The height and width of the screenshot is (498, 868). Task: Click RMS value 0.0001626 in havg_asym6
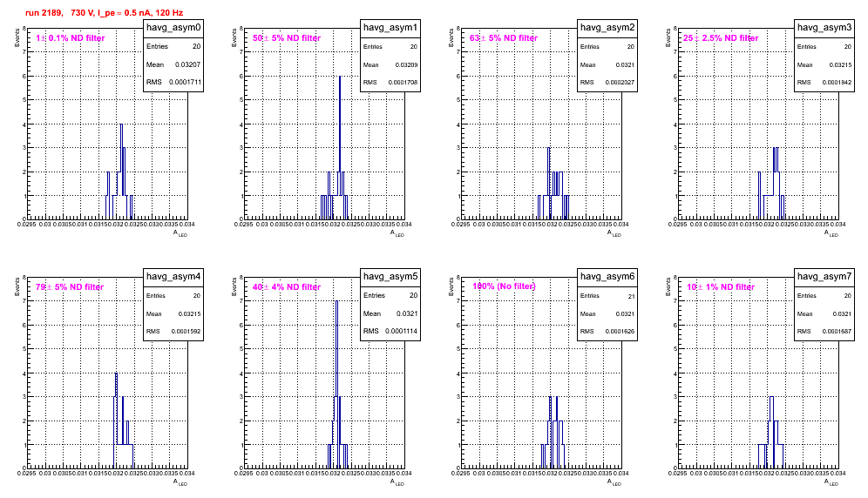[x=620, y=332]
